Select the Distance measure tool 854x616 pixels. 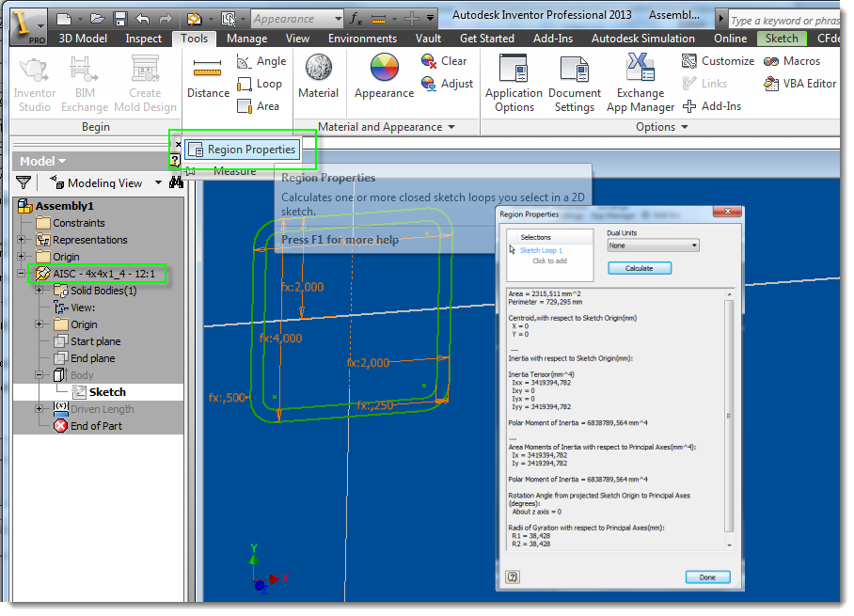208,77
